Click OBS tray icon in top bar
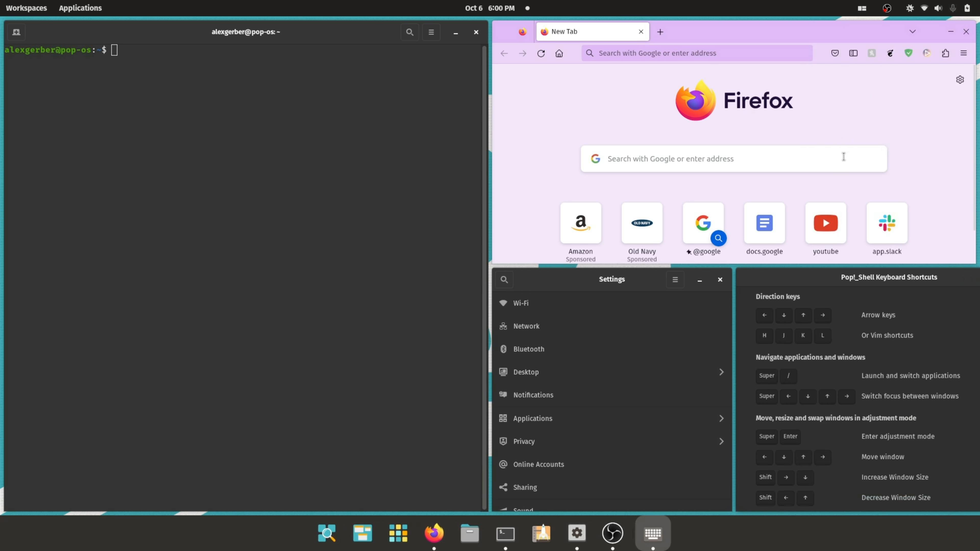Viewport: 980px width, 551px height. coord(887,8)
